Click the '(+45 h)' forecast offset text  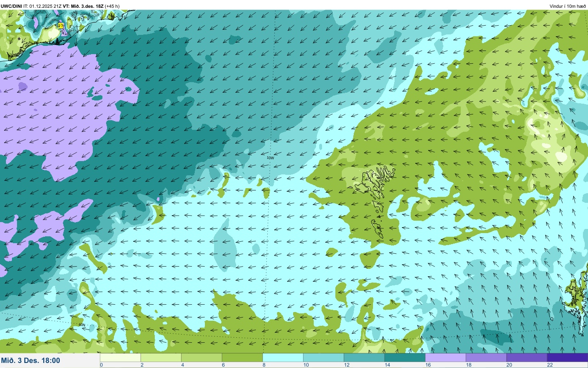(112, 6)
